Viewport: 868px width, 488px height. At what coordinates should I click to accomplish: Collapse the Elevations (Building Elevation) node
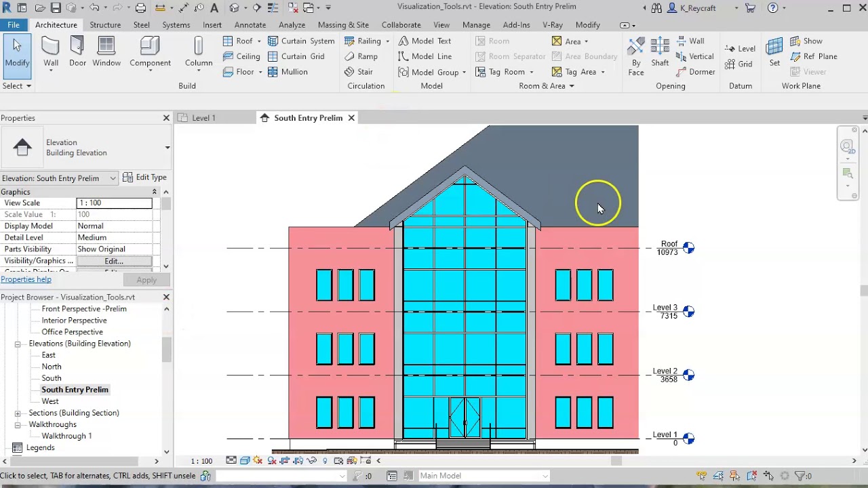(x=18, y=344)
